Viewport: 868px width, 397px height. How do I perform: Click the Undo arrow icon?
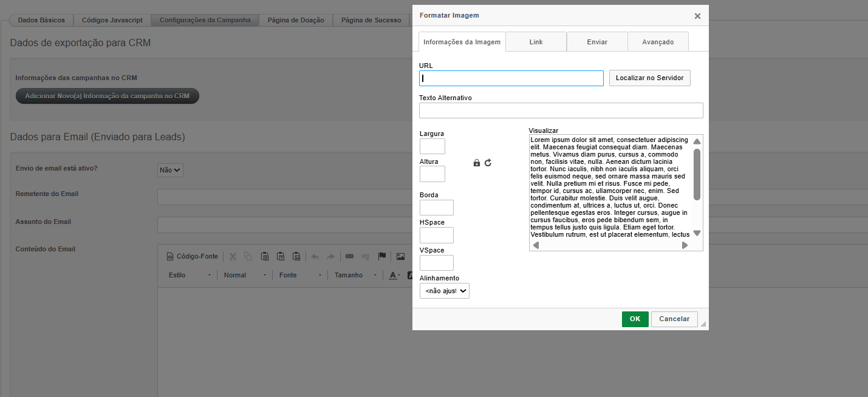pos(315,257)
